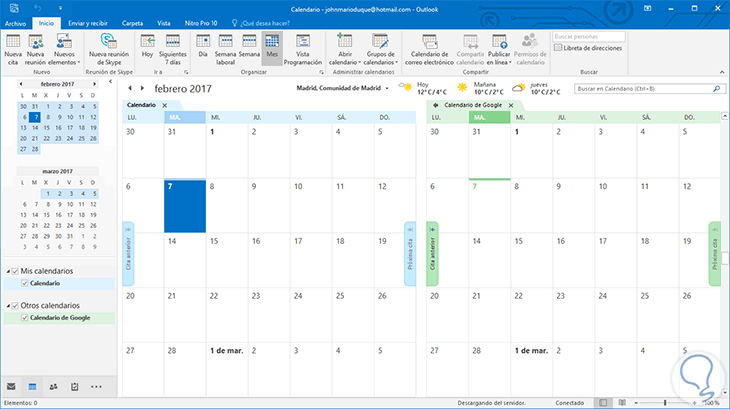Image resolution: width=730 pixels, height=409 pixels.
Task: Open the Archivo tab
Action: point(15,23)
